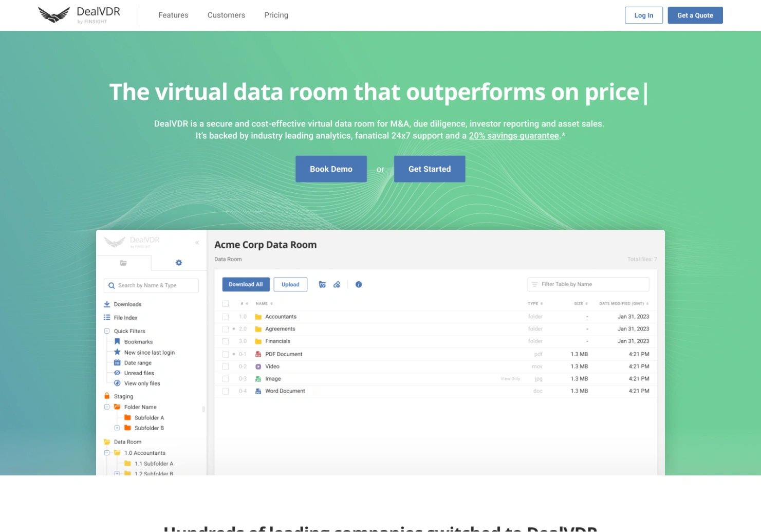Viewport: 761px width, 532px height.
Task: Tick the PDF Document row checkbox
Action: pyautogui.click(x=226, y=354)
